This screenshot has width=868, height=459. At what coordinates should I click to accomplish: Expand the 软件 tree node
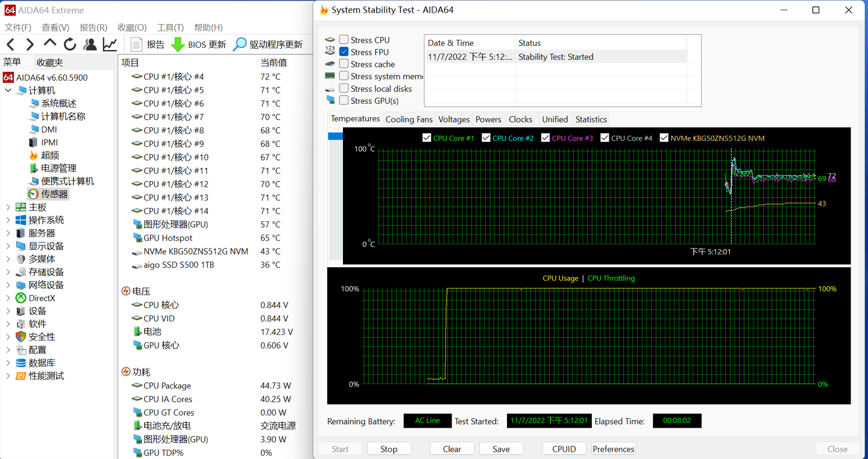8,324
